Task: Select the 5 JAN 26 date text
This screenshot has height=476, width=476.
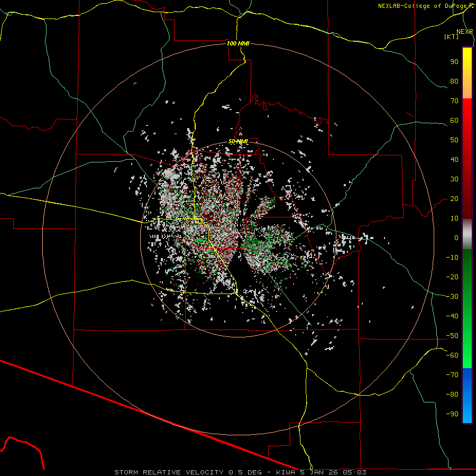Action: coord(319,472)
